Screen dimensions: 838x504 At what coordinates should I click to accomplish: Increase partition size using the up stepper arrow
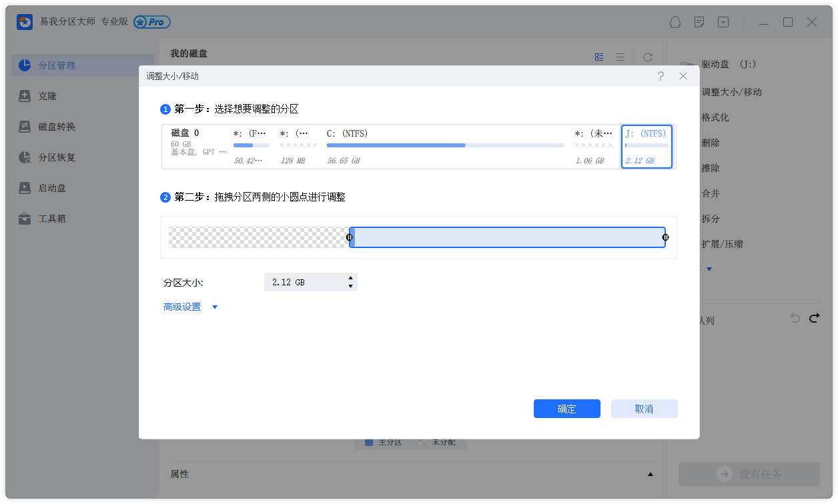(x=350, y=278)
